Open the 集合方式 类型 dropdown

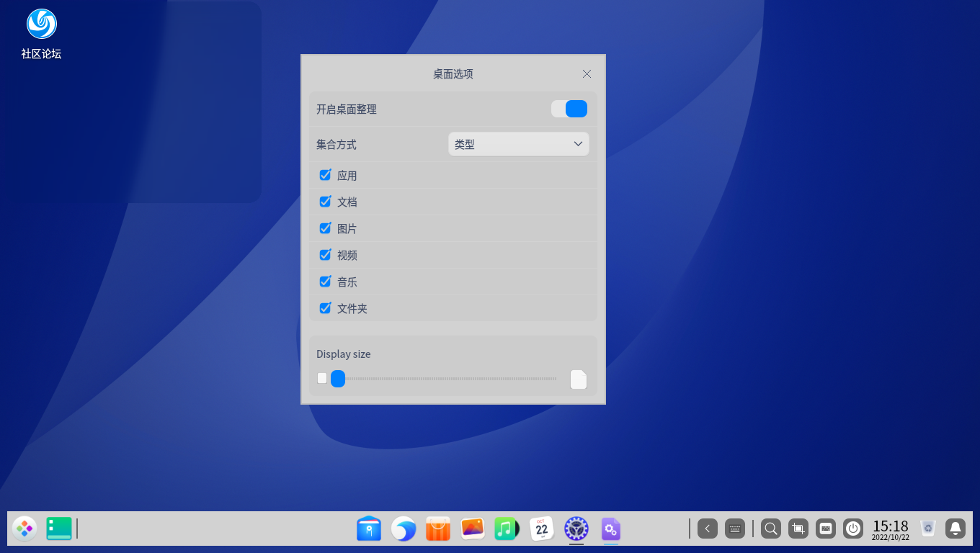click(518, 144)
